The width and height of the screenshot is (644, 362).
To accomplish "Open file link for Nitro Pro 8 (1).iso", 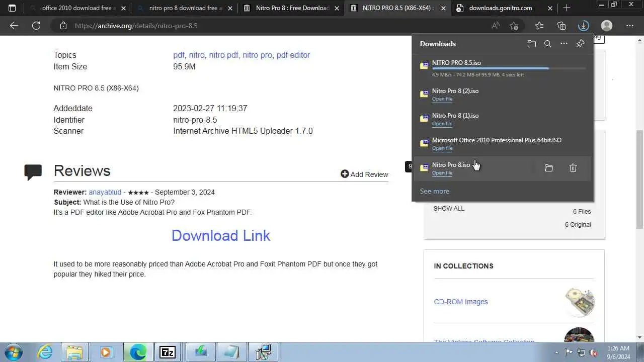I will point(442,124).
